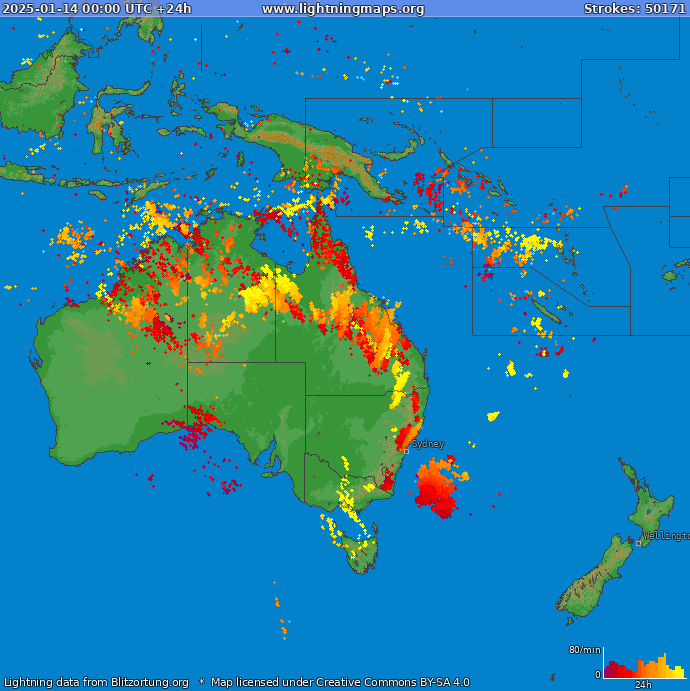Click the small yellow strike cluster east of Brisbane coast

(x=493, y=416)
